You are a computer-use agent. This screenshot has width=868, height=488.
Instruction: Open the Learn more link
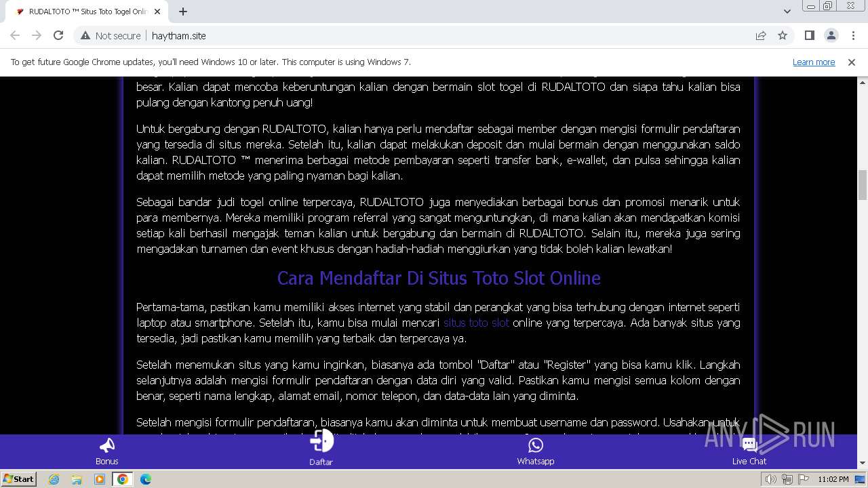click(814, 62)
